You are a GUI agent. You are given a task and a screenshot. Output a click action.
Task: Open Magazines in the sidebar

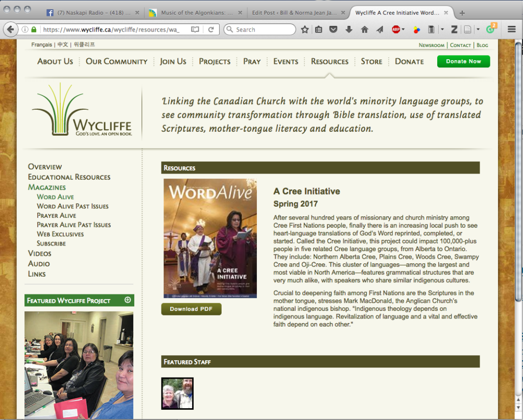pos(46,187)
